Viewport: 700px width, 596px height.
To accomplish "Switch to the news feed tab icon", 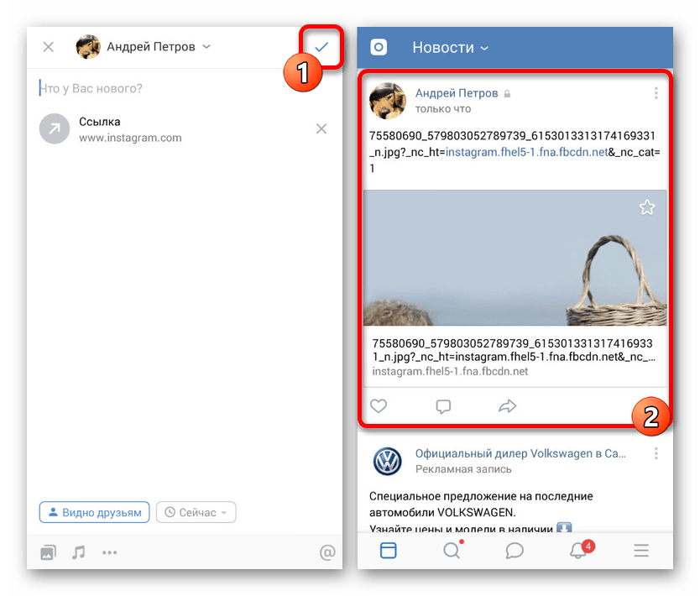I will click(x=388, y=551).
